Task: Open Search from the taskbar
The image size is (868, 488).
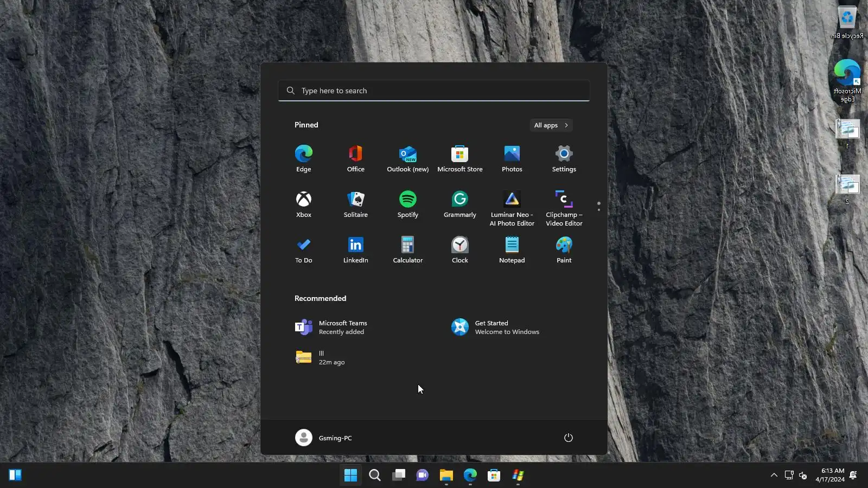Action: tap(375, 476)
